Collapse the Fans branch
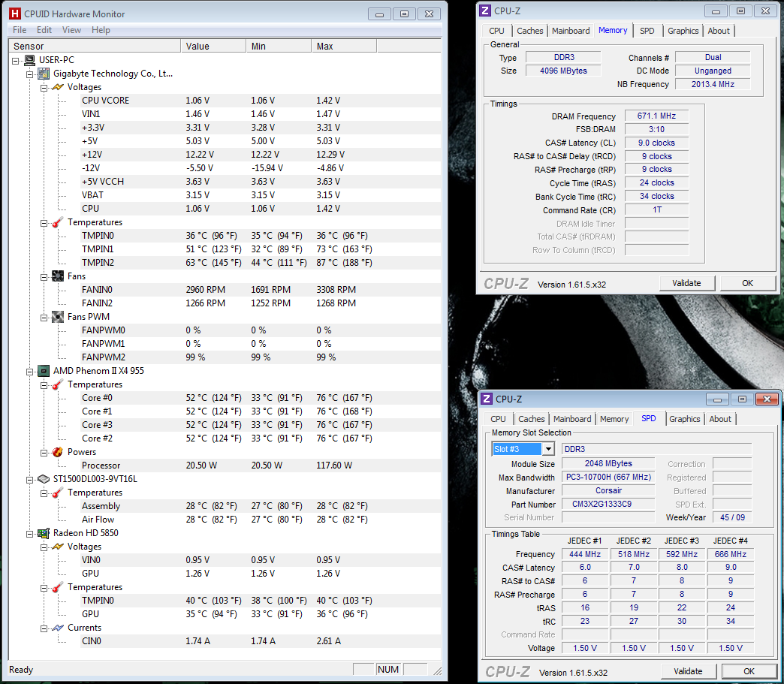 [44, 276]
